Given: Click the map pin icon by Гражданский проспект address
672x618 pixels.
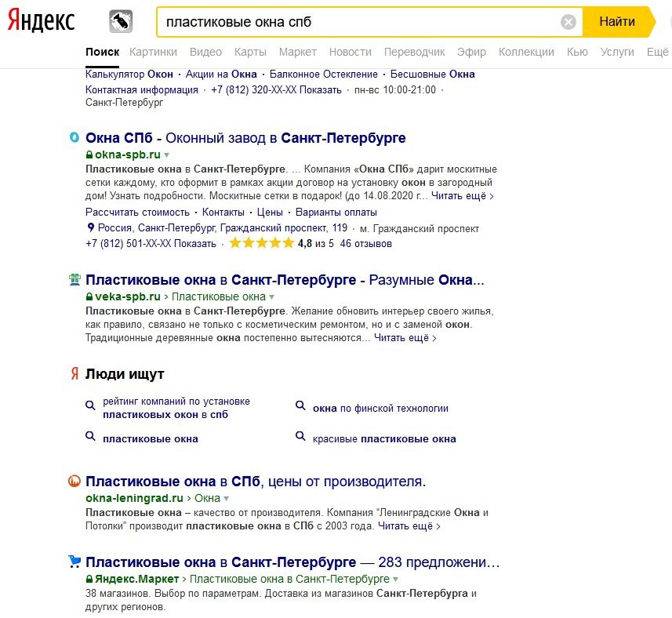Looking at the screenshot, I should tap(90, 227).
